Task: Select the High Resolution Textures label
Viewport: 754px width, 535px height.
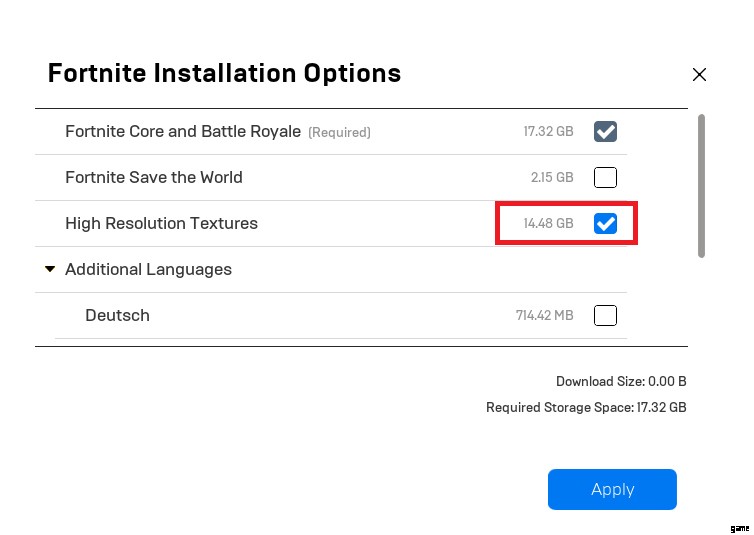Action: pos(161,224)
